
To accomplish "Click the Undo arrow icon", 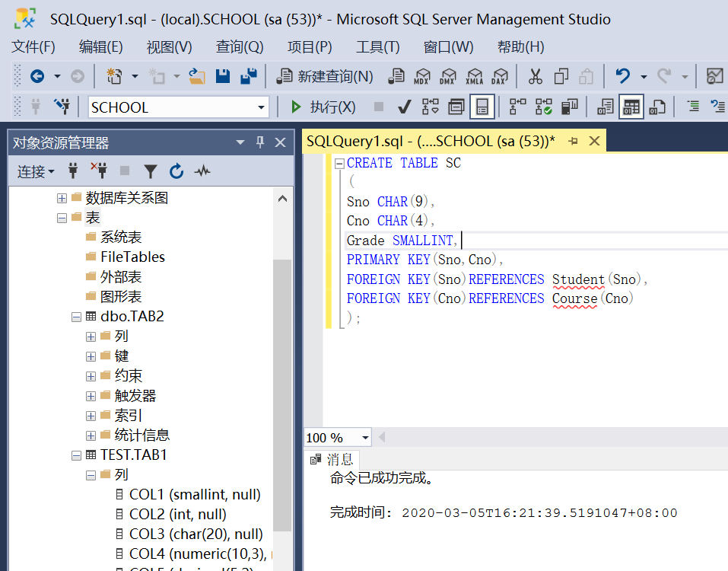I will (x=622, y=75).
